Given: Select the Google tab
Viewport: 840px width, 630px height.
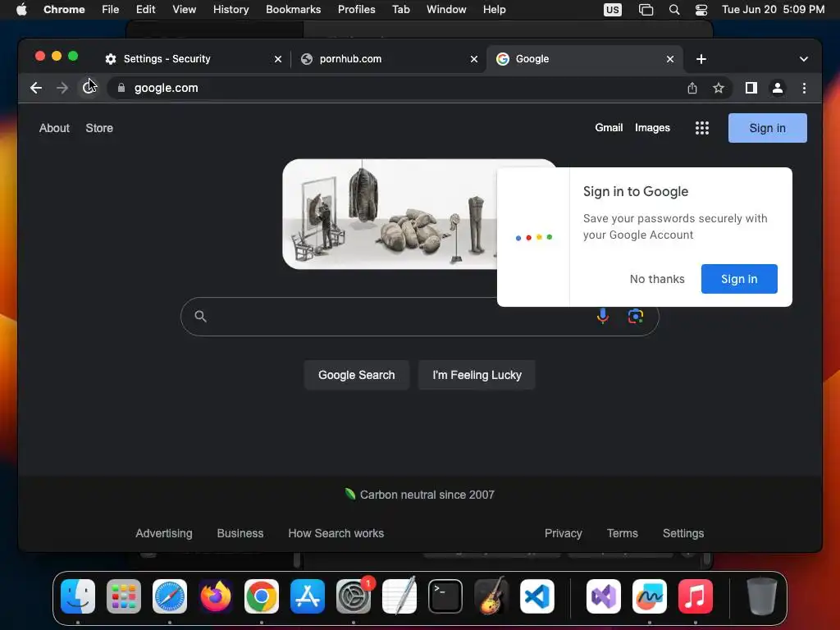Looking at the screenshot, I should click(584, 59).
